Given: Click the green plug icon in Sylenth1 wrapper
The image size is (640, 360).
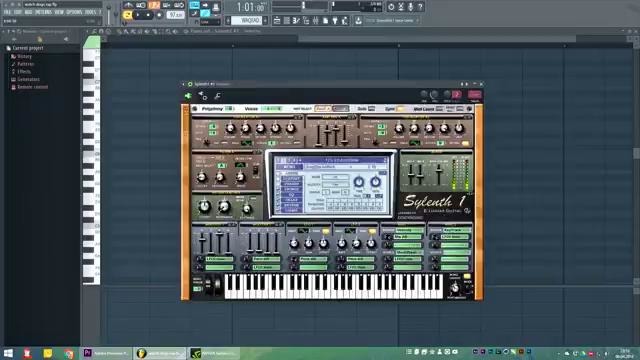Looking at the screenshot, I should coord(188,96).
